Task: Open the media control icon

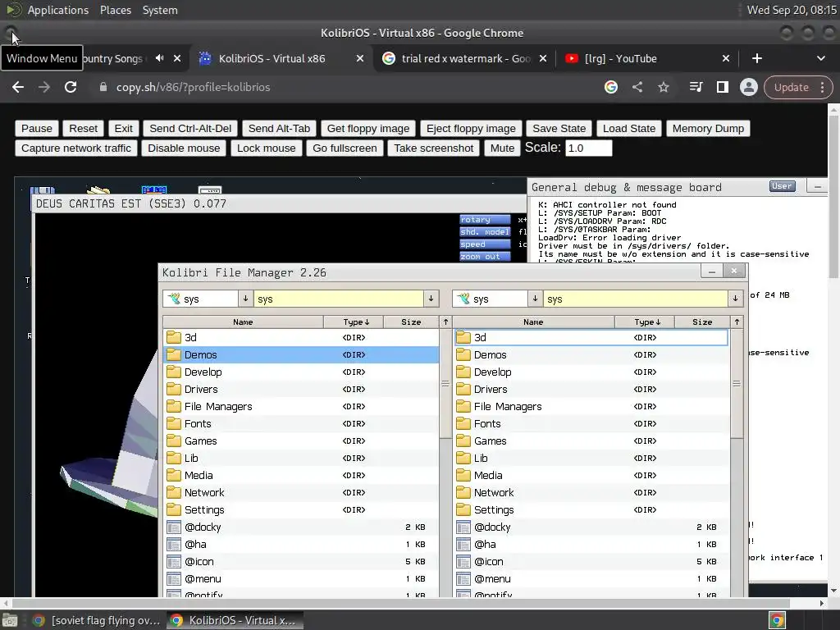Action: pyautogui.click(x=696, y=87)
